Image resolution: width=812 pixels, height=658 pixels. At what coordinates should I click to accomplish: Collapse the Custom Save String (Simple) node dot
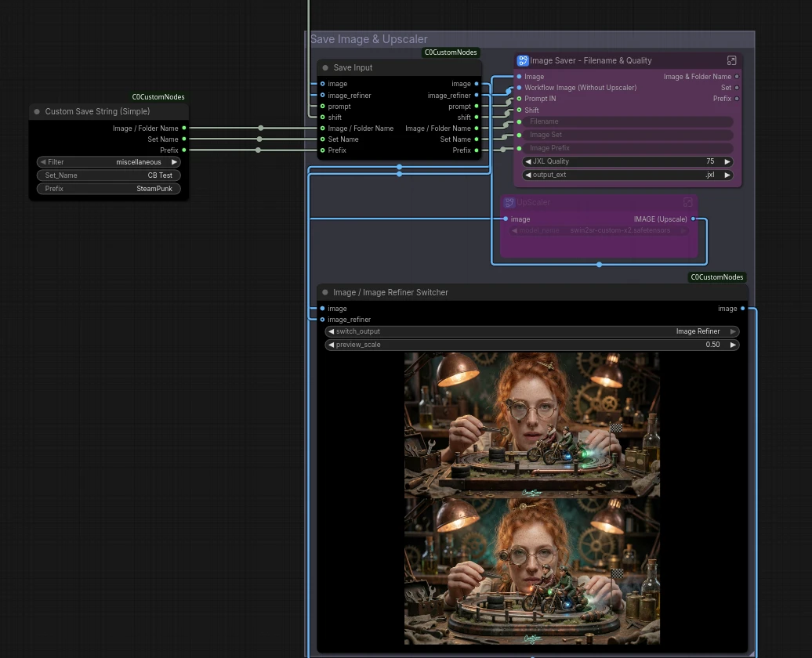pyautogui.click(x=37, y=111)
